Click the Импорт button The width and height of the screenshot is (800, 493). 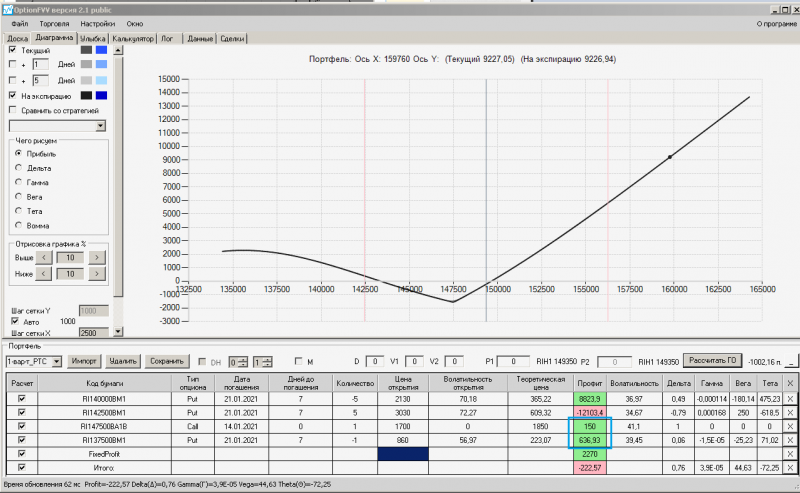(84, 361)
